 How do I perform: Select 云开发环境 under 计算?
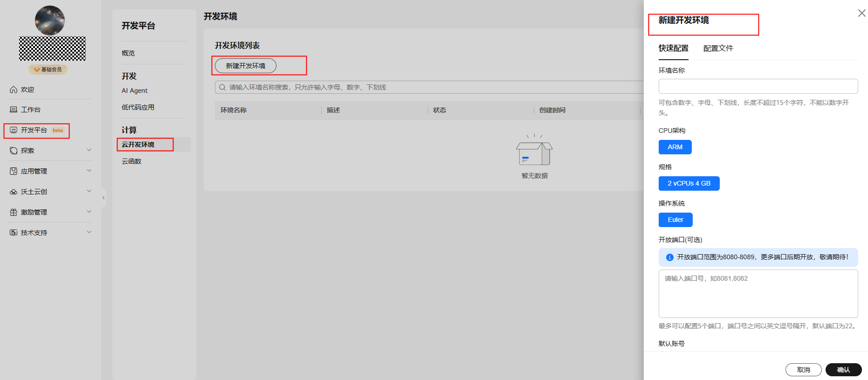click(x=138, y=145)
